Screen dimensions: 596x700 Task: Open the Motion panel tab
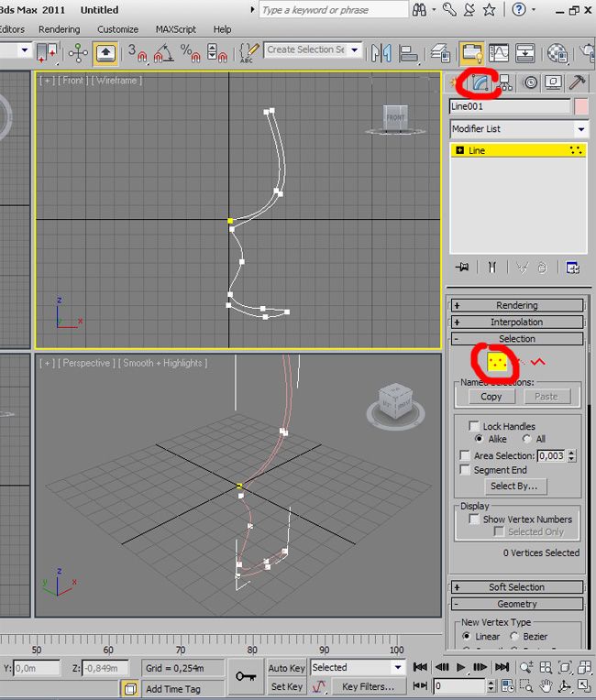(x=530, y=83)
